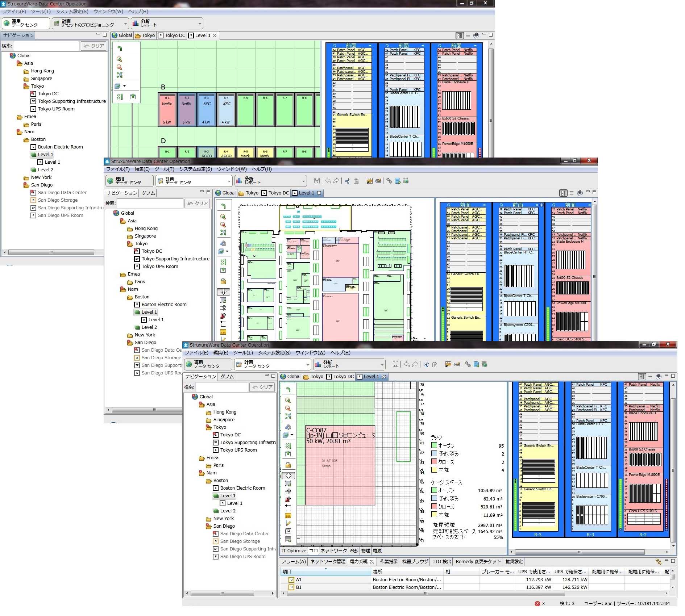Toggle rack layout view button in middle window
This screenshot has height=616, width=685.
pyautogui.click(x=563, y=193)
